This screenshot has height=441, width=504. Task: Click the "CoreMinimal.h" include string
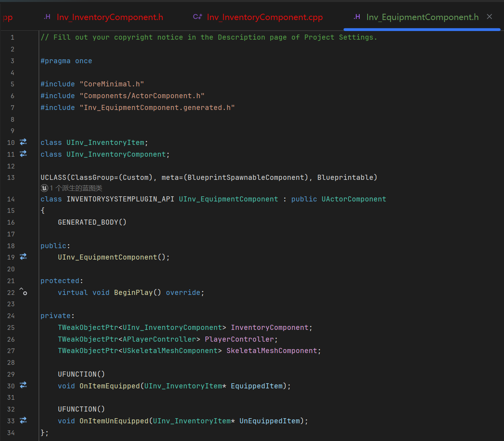(x=112, y=84)
